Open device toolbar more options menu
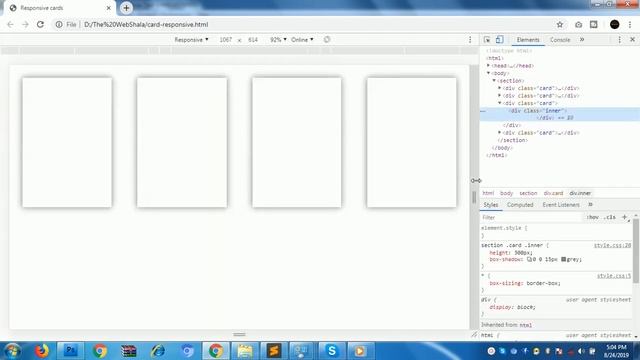640x360 pixels. pyautogui.click(x=470, y=40)
